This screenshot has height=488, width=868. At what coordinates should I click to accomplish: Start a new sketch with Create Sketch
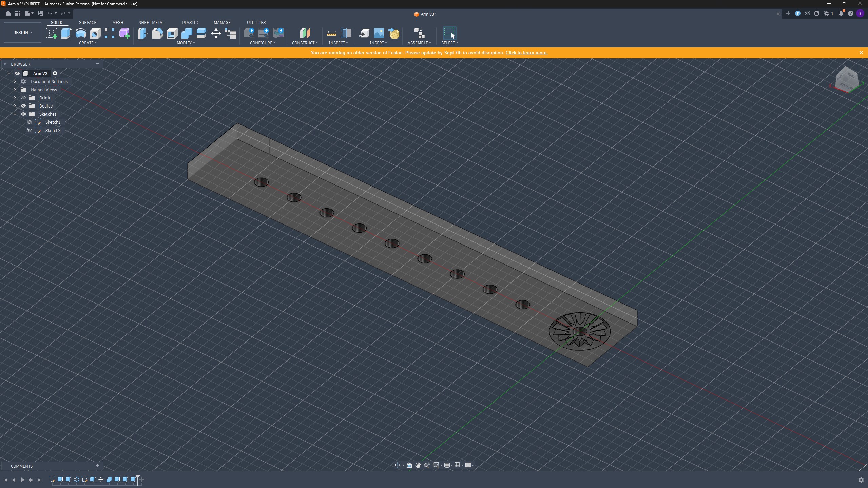[x=52, y=33]
